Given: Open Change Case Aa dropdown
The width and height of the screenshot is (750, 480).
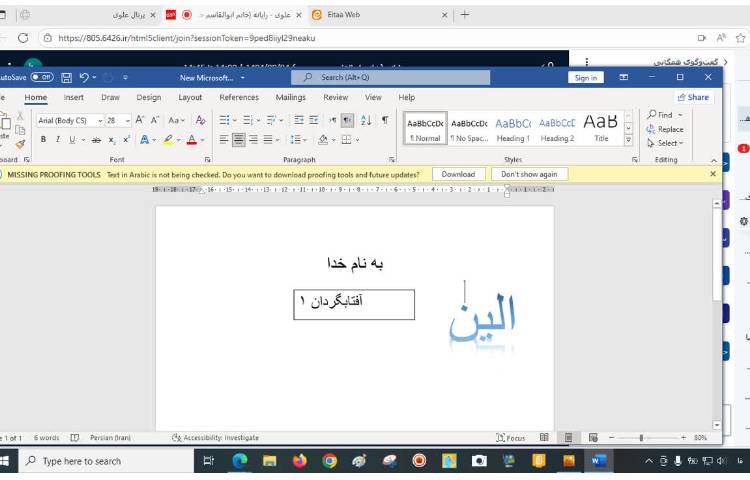Looking at the screenshot, I should pos(176,120).
